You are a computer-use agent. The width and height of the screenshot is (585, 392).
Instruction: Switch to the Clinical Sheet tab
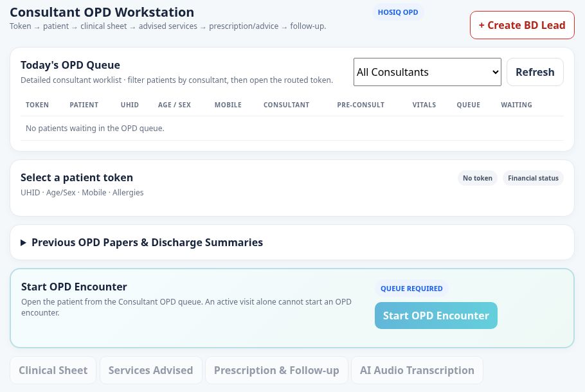(x=53, y=370)
